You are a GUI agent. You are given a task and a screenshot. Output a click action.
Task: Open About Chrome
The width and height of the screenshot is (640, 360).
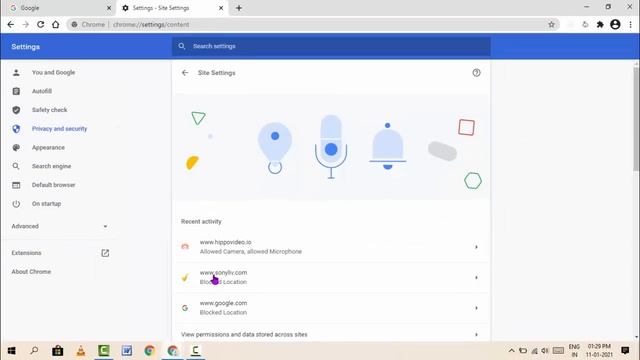(x=31, y=272)
